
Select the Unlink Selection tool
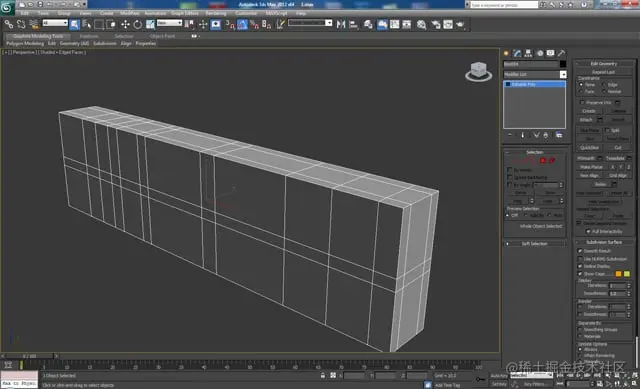(x=21, y=24)
